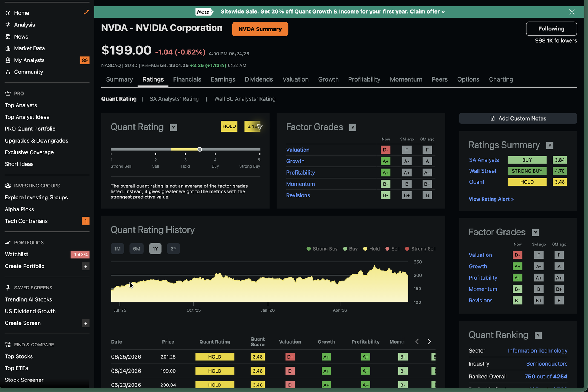Click the Analysis icon in sidebar

[8, 25]
